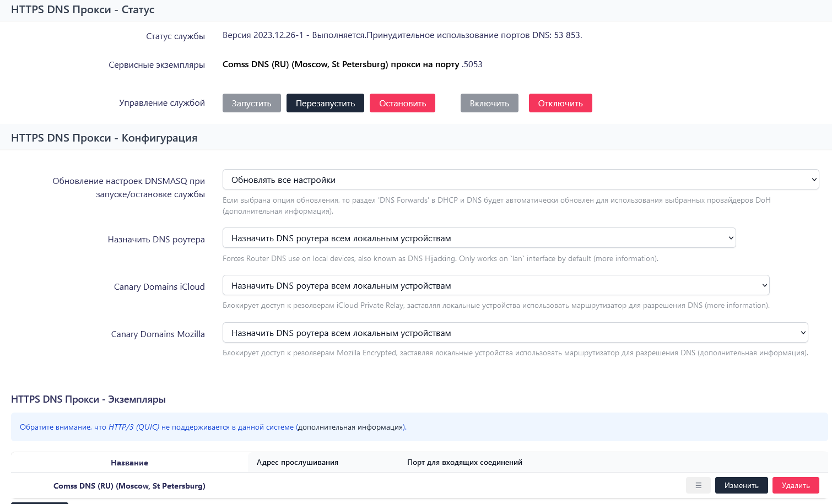Open the HTTP/3 (QUIC) link
The image size is (832, 504).
point(134,427)
